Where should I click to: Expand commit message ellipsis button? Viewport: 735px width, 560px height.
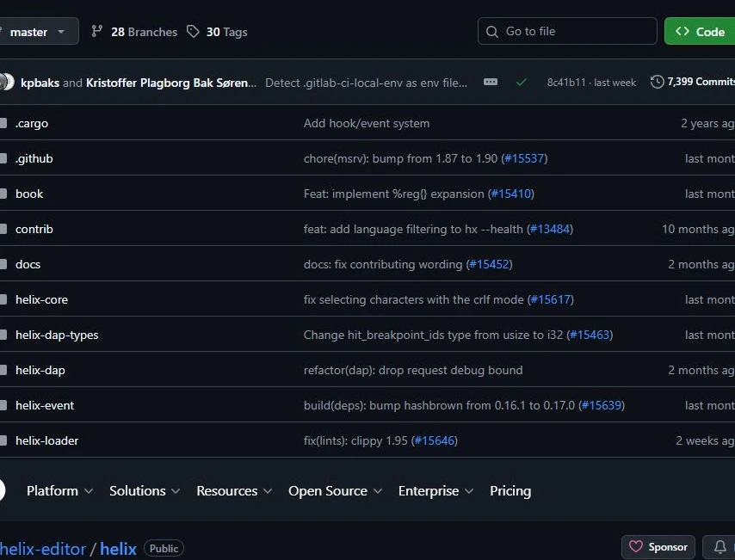pos(491,82)
